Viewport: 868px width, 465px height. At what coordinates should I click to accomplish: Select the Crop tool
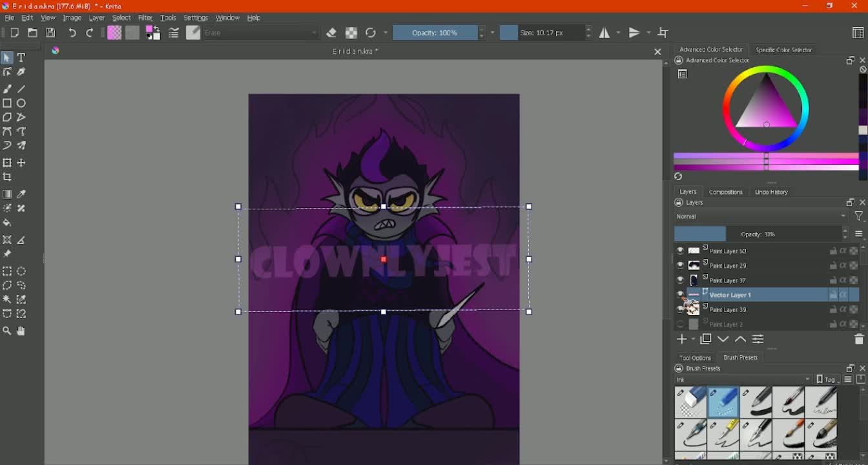coord(7,177)
